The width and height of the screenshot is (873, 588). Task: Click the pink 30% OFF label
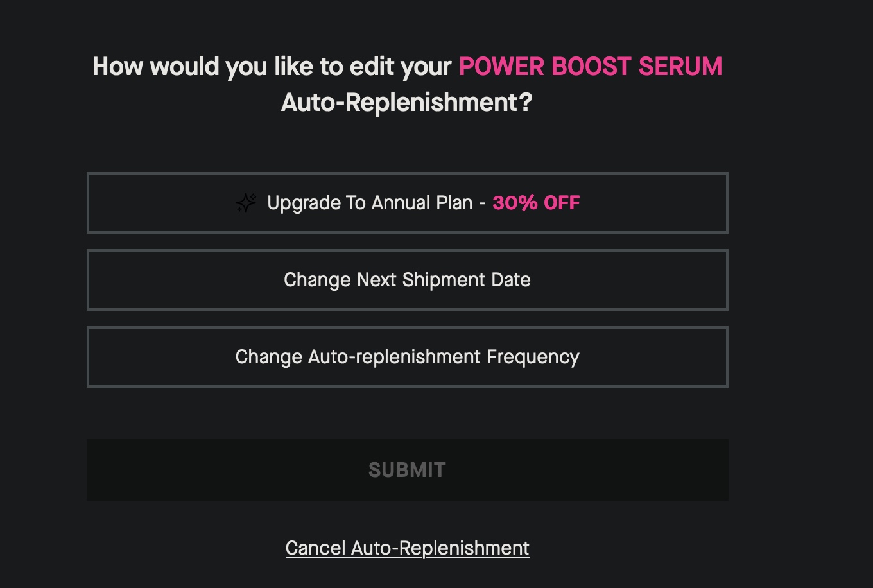[x=536, y=203]
